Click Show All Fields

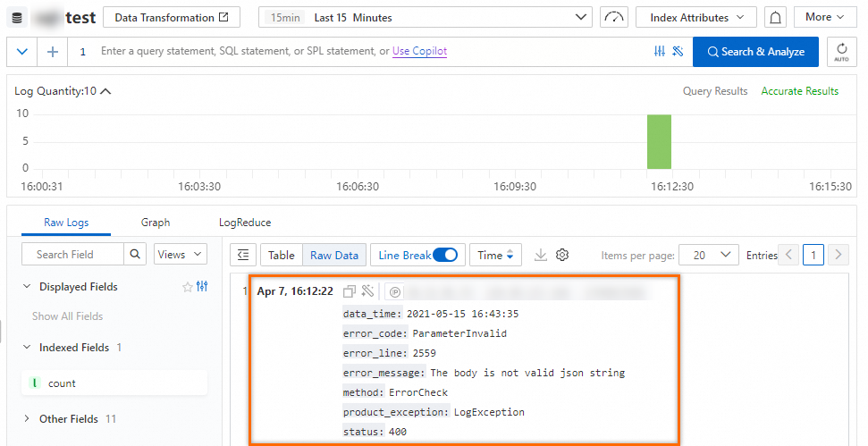click(68, 316)
